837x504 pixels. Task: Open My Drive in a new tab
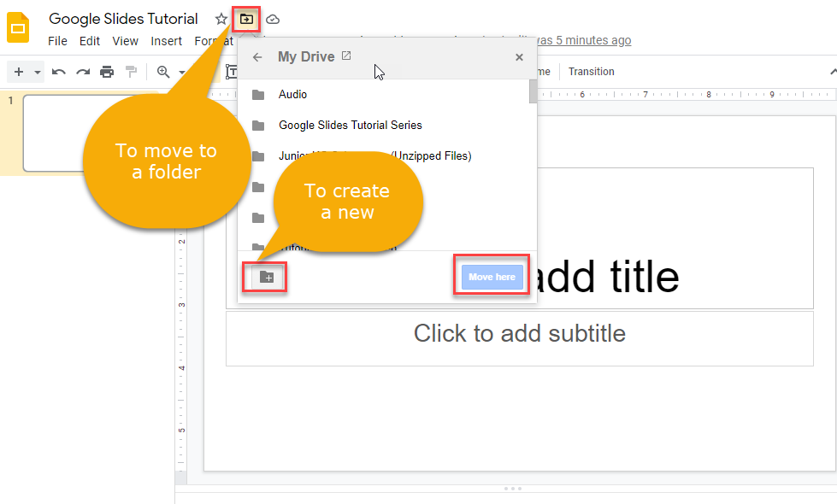coord(346,56)
